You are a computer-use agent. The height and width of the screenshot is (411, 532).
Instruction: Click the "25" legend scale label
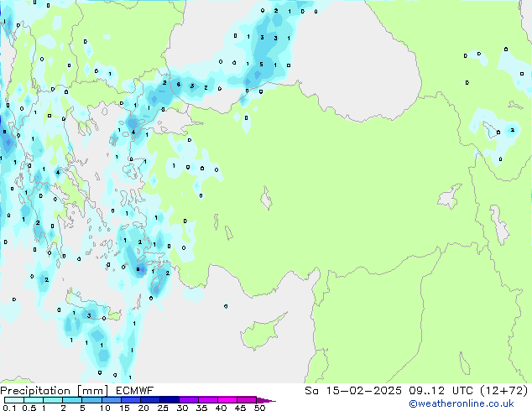click(x=163, y=408)
